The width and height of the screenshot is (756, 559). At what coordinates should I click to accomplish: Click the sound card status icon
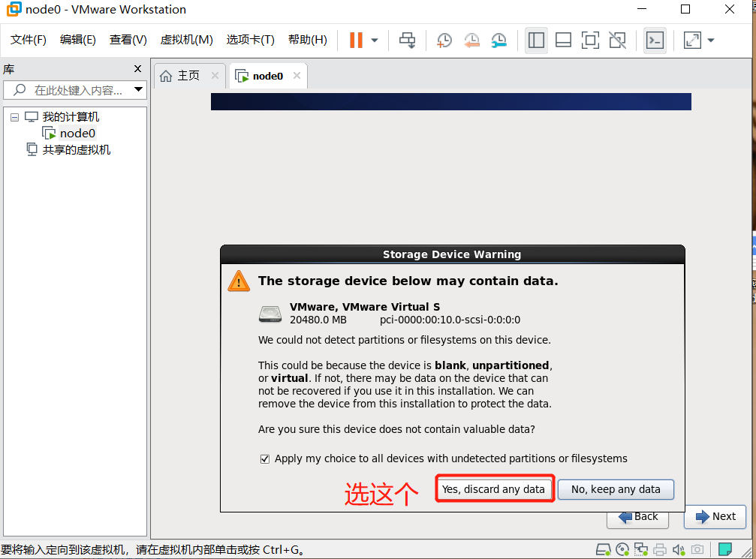coord(679,549)
